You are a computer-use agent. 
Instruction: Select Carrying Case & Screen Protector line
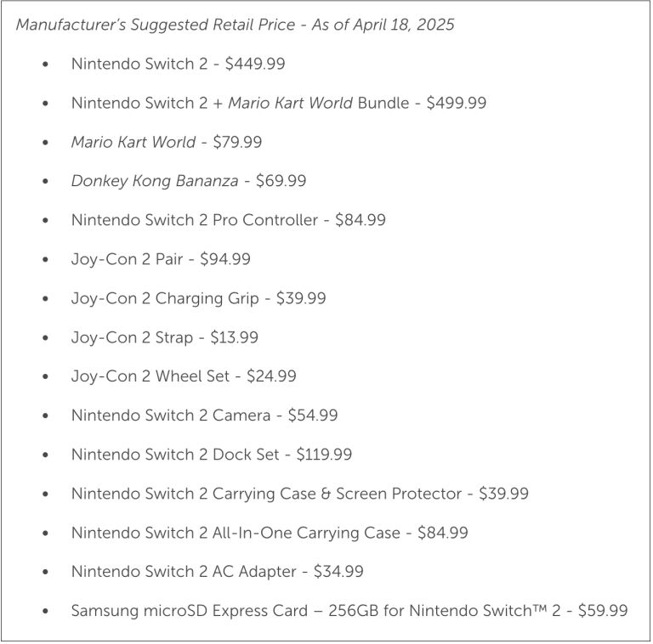click(300, 494)
